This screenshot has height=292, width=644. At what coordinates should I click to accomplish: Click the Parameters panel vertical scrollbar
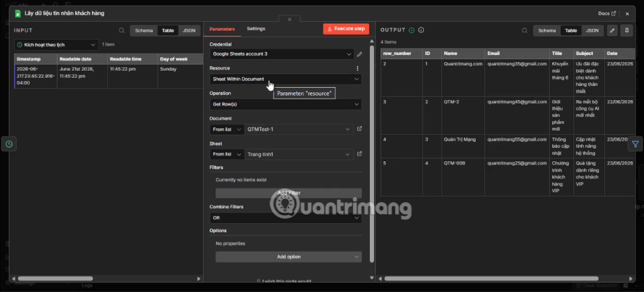(x=372, y=154)
